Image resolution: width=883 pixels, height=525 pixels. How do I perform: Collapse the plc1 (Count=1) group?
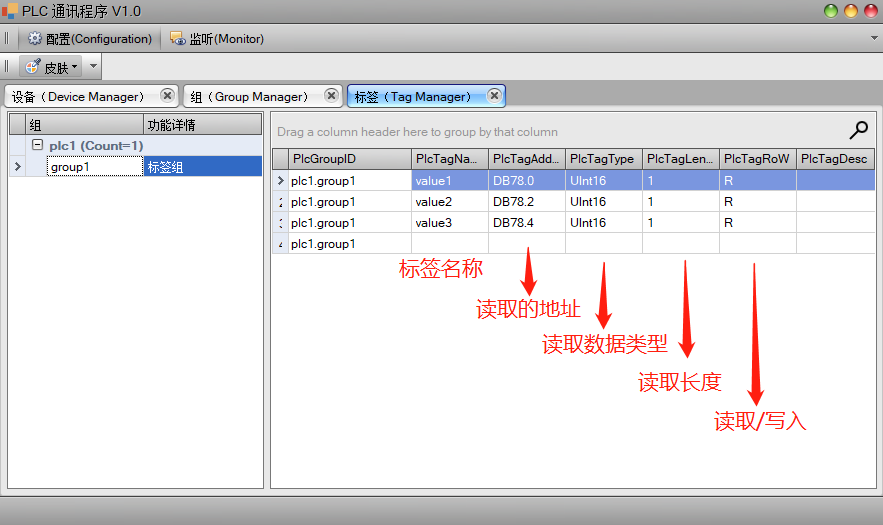(37, 145)
